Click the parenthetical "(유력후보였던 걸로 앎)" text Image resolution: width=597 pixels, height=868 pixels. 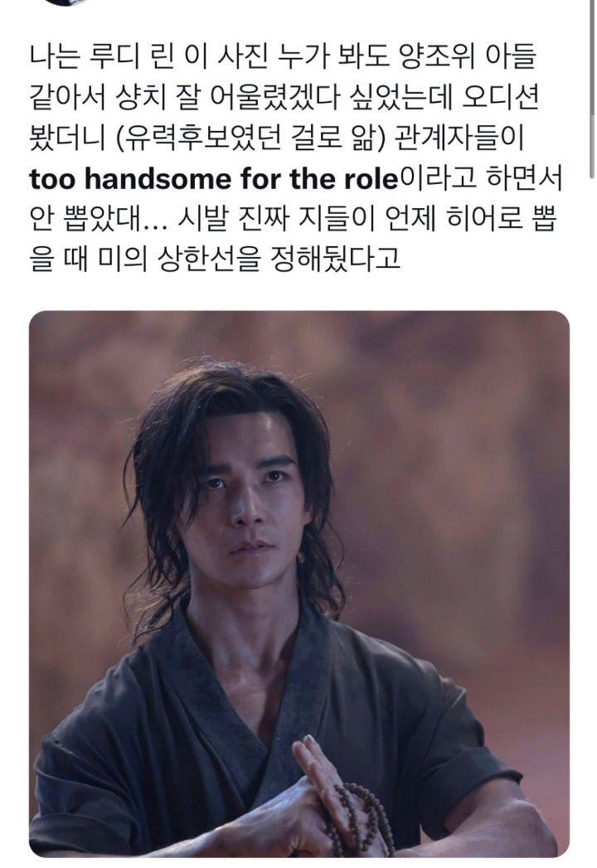251,138
